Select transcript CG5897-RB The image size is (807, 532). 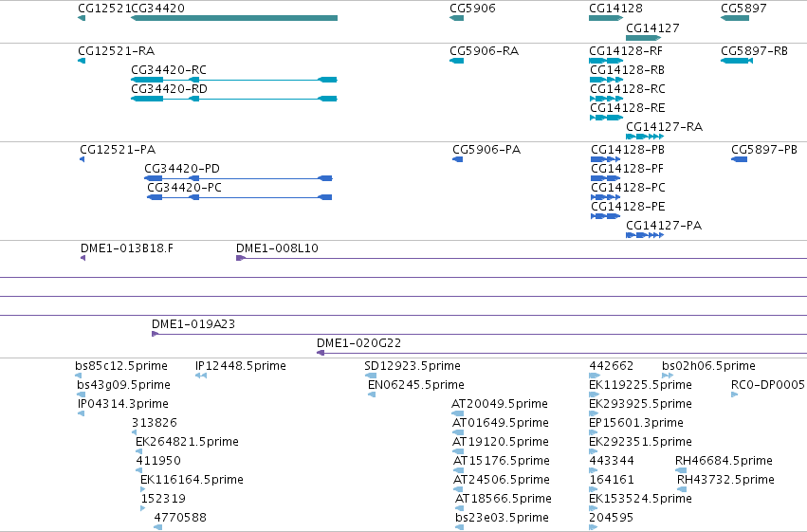(x=737, y=61)
